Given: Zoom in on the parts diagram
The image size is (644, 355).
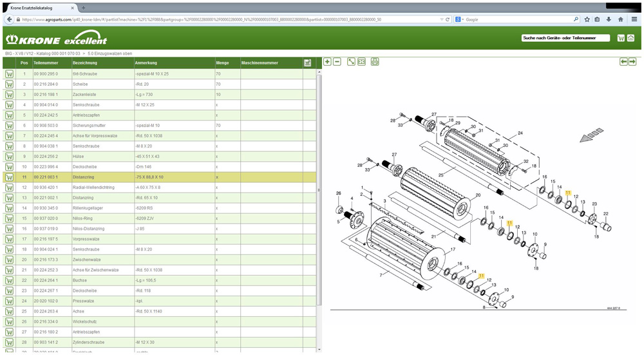Looking at the screenshot, I should pos(328,62).
